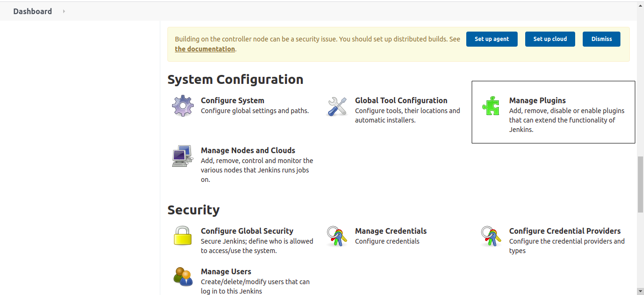Go to Dashboard breadcrumb

(x=33, y=11)
